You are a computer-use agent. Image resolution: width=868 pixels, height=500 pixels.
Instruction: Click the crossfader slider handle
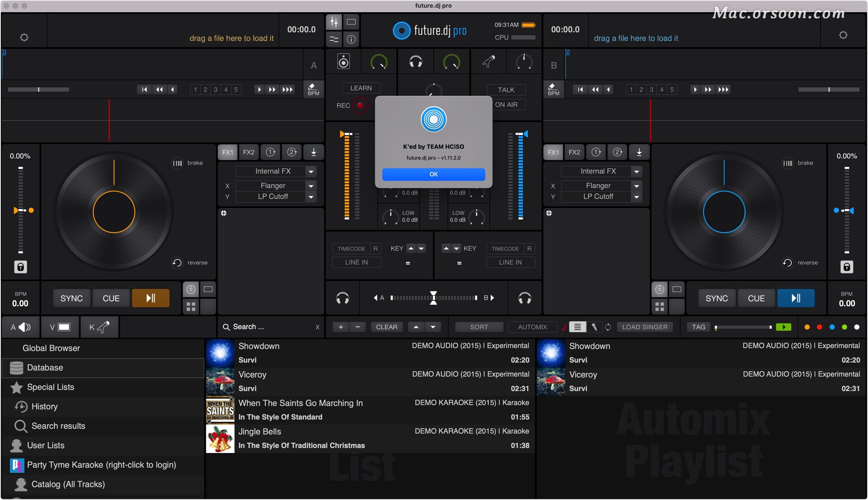point(433,298)
